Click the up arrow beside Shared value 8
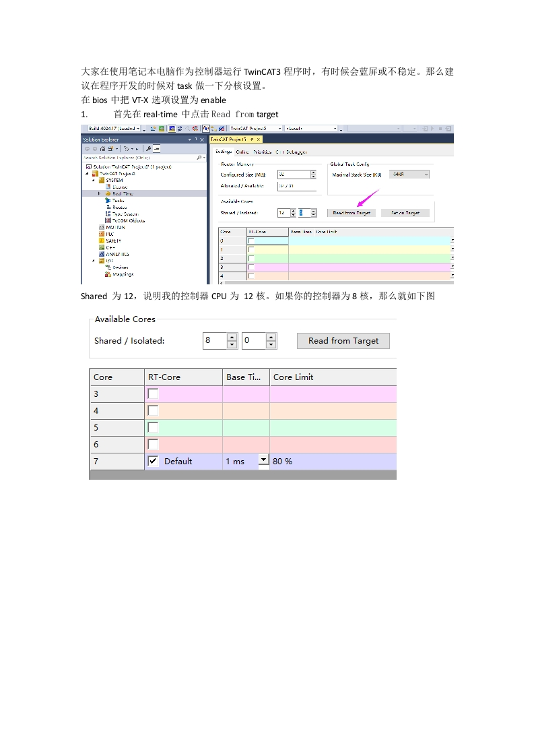 (x=232, y=337)
